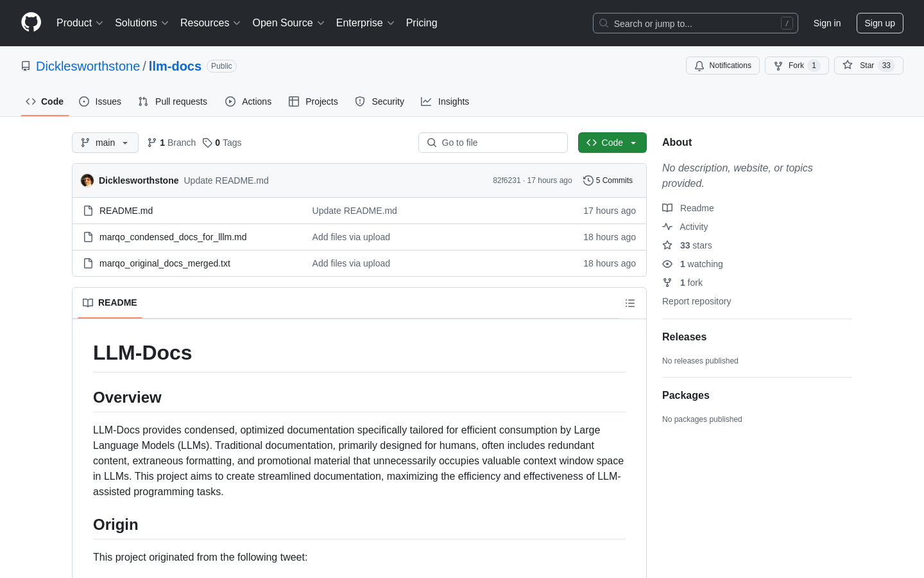This screenshot has height=578, width=924.
Task: Open Dicklesworthstone commit author link
Action: 139,180
